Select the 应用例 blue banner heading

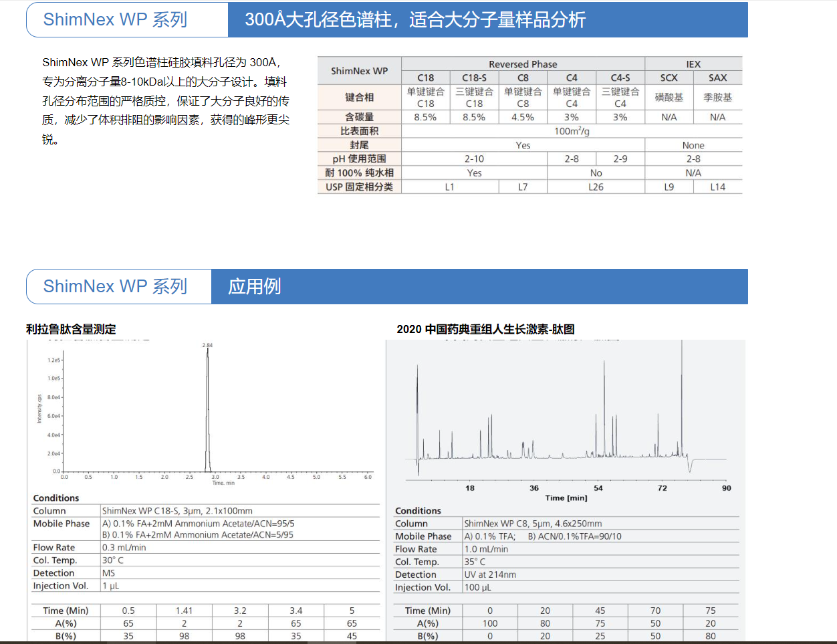pos(255,286)
